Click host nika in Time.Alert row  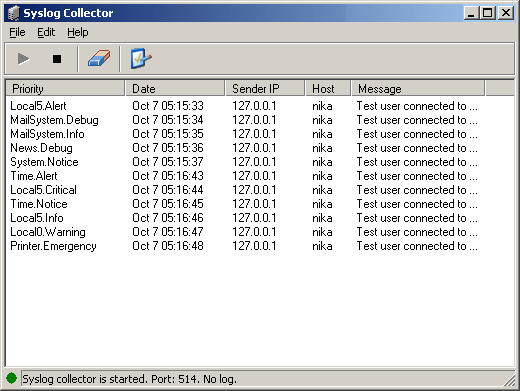(322, 176)
